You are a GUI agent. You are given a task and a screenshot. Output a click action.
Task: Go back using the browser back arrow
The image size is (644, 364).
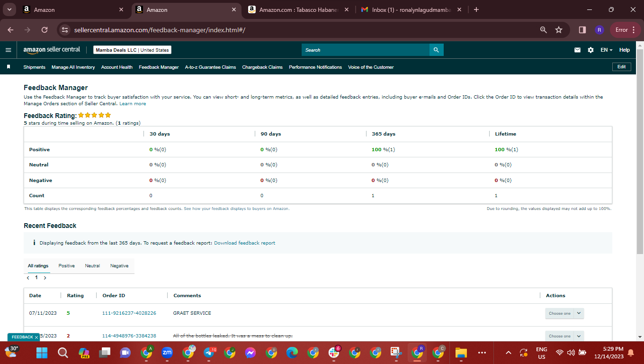10,30
